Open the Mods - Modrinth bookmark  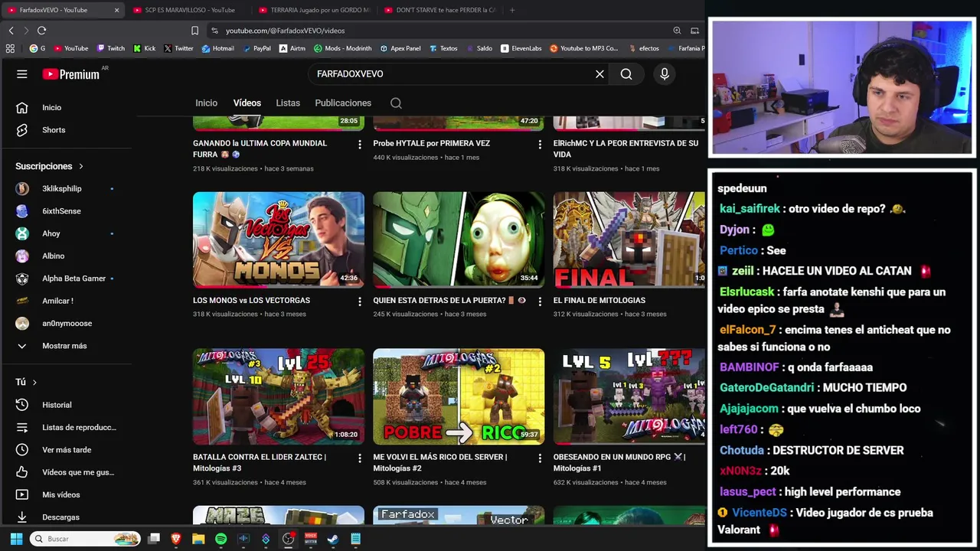tap(342, 48)
